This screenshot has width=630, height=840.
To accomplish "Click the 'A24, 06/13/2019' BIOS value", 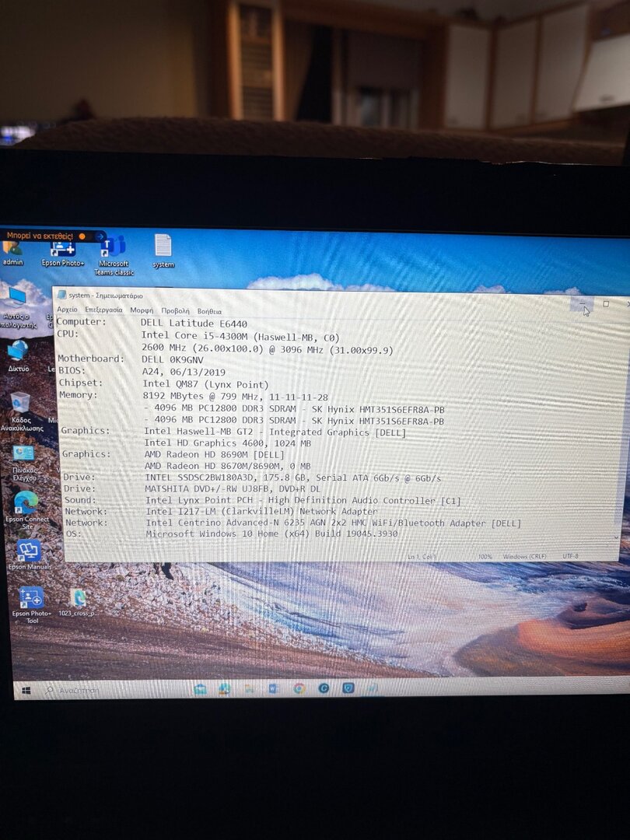I will 184,372.
